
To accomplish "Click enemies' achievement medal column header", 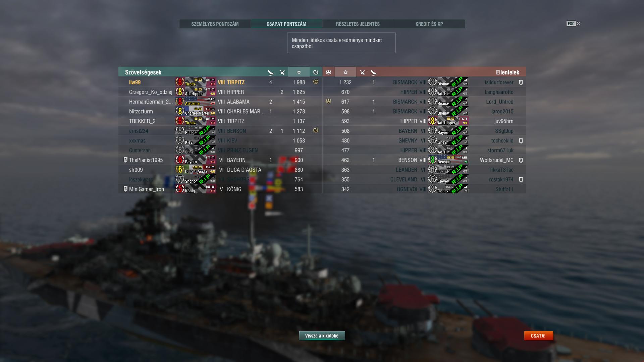I will tap(328, 72).
